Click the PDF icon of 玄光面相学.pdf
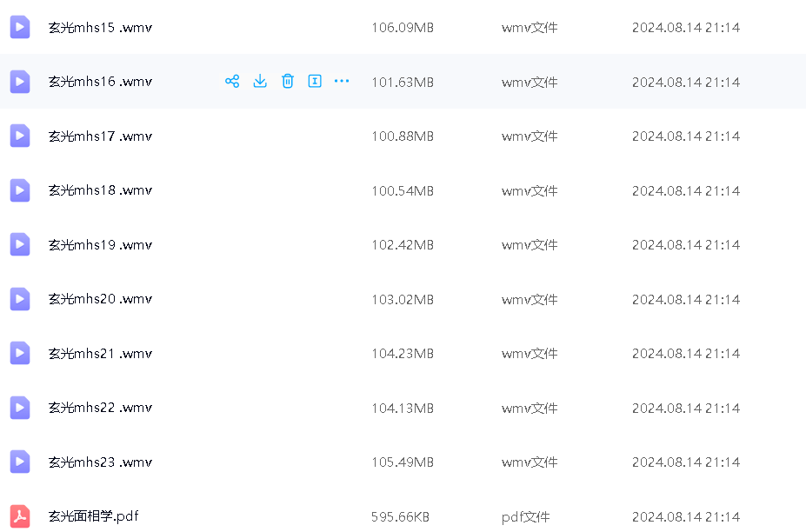Image resolution: width=806 pixels, height=532 pixels. [20, 516]
